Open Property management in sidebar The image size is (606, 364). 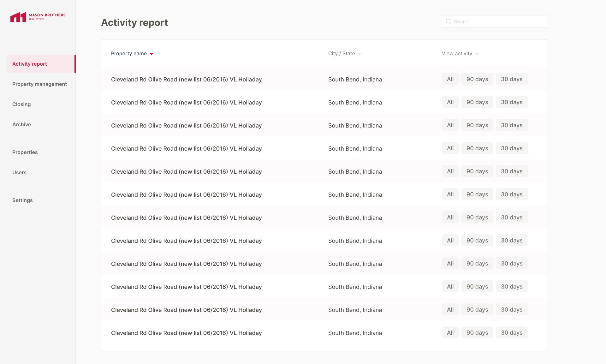[39, 84]
